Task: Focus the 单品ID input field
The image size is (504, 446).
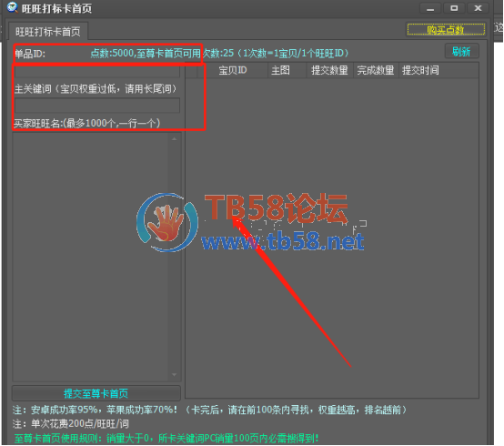Action: [97, 71]
